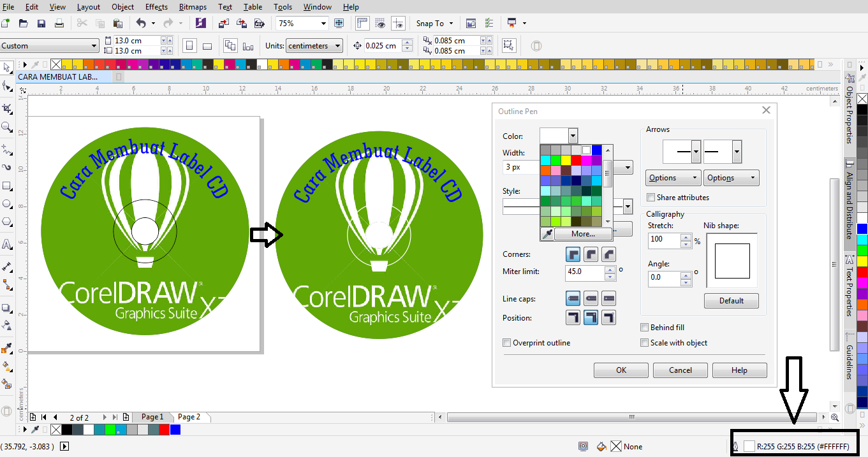This screenshot has height=457, width=868.
Task: Open the Snap To dropdown
Action: [x=434, y=23]
